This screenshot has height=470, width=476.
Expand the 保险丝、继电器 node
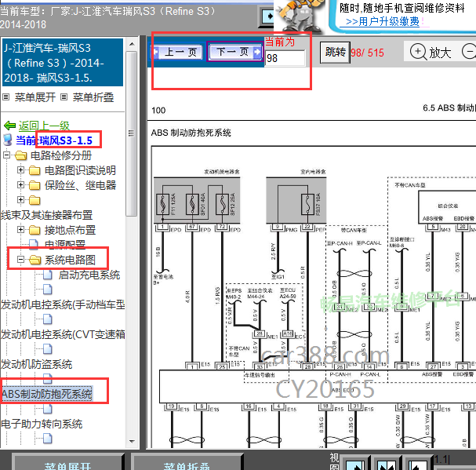[x=20, y=184]
